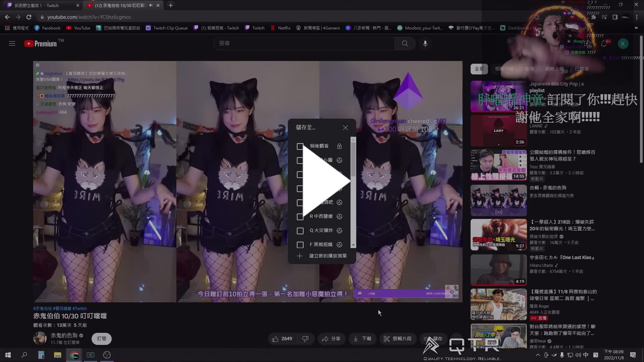Open the YouTube main menu hamburger

(x=12, y=43)
